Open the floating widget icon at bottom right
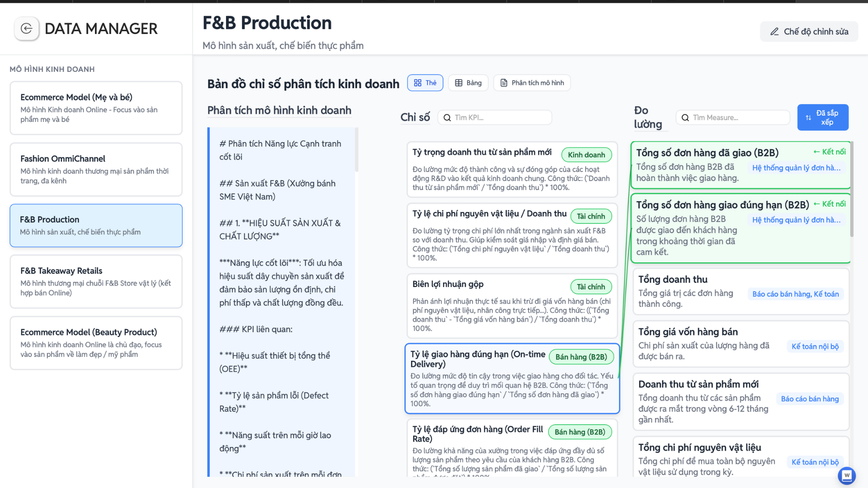This screenshot has height=488, width=868. pos(846,475)
